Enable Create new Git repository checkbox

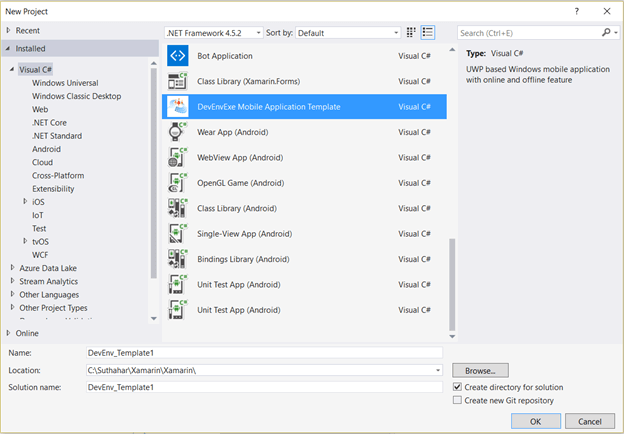pos(457,400)
